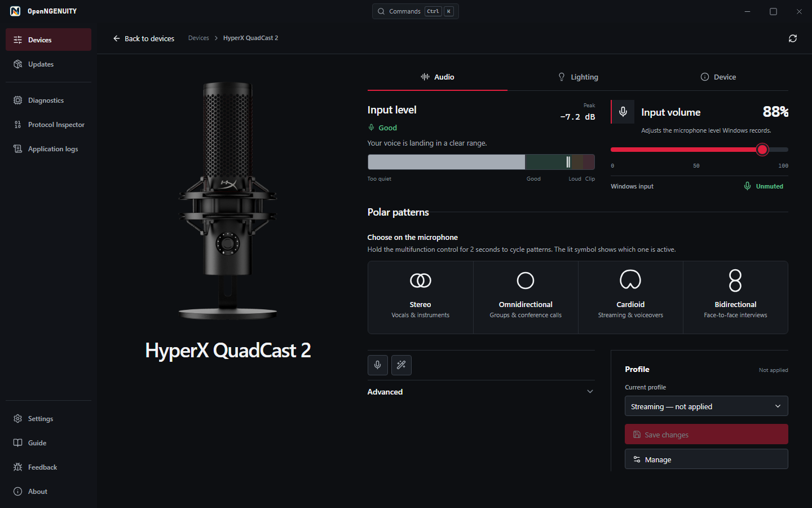Minimize the OpenNGENUITY window
This screenshot has height=508, width=812.
748,11
